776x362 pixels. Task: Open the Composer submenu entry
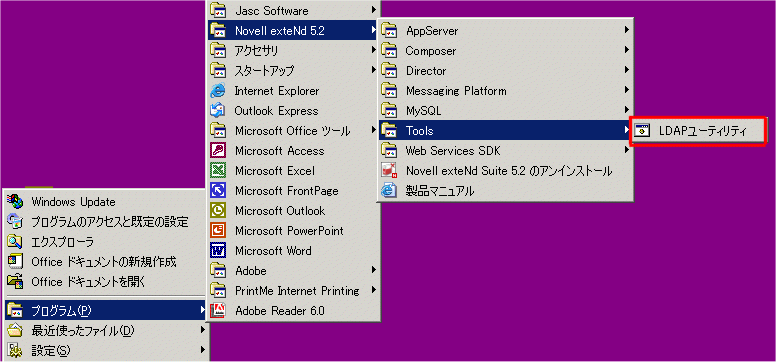tap(506, 51)
